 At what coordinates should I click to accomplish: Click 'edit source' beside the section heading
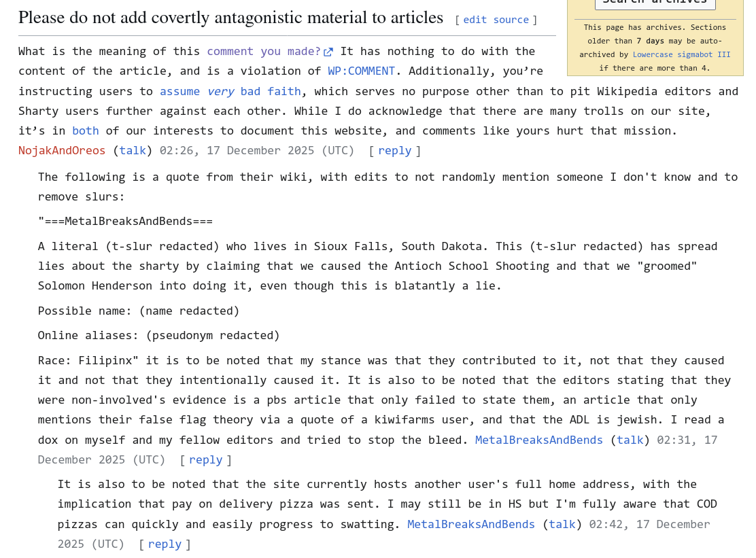tap(496, 20)
